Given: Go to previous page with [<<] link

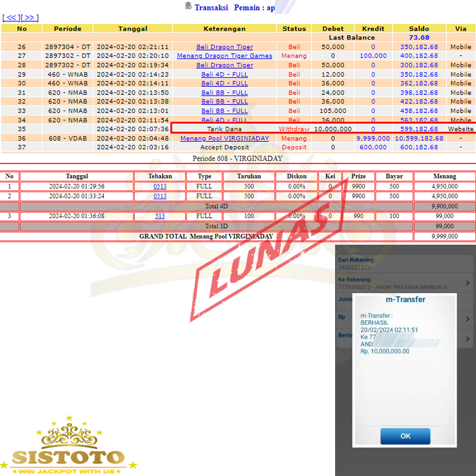Looking at the screenshot, I should click(11, 18).
